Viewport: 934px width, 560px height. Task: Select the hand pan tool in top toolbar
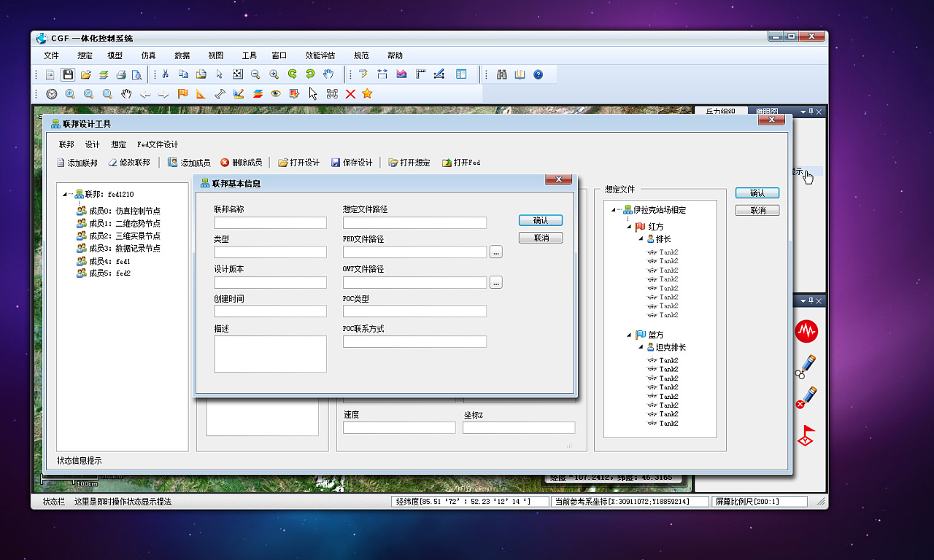pyautogui.click(x=328, y=74)
